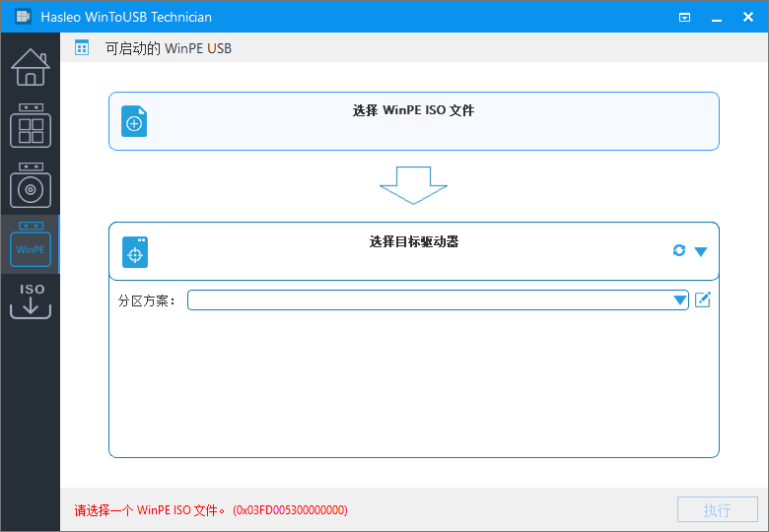Click the Hasleo app logo in title bar

(22, 17)
